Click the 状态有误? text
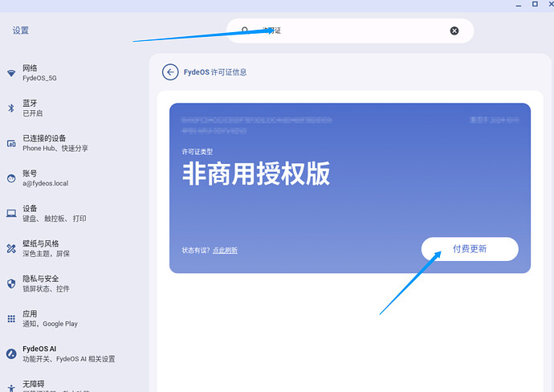The image size is (554, 392). click(196, 251)
